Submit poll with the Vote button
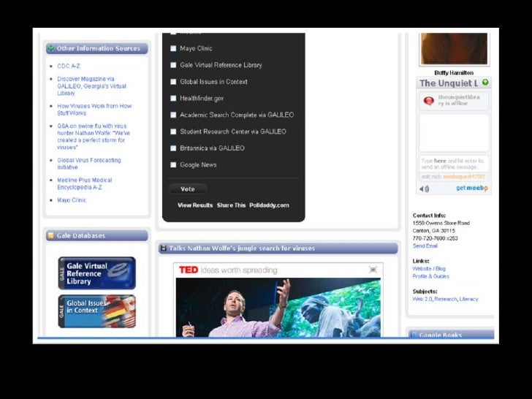Screen dimensions: 532x399 (188, 189)
